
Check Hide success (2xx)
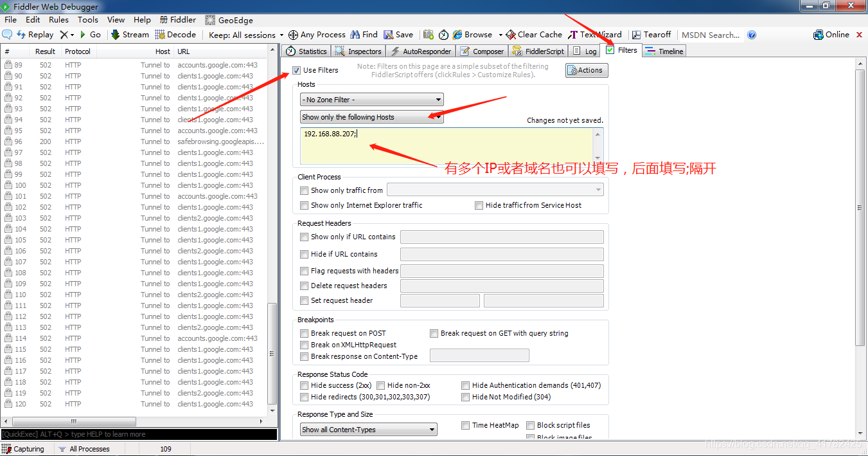pos(305,386)
